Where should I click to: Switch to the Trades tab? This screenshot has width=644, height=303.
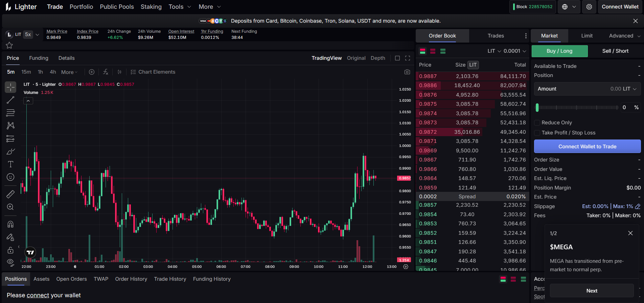pyautogui.click(x=496, y=36)
